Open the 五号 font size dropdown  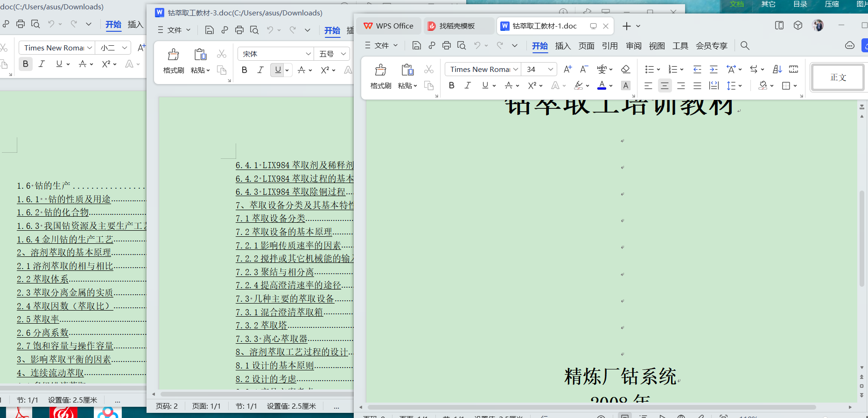343,54
